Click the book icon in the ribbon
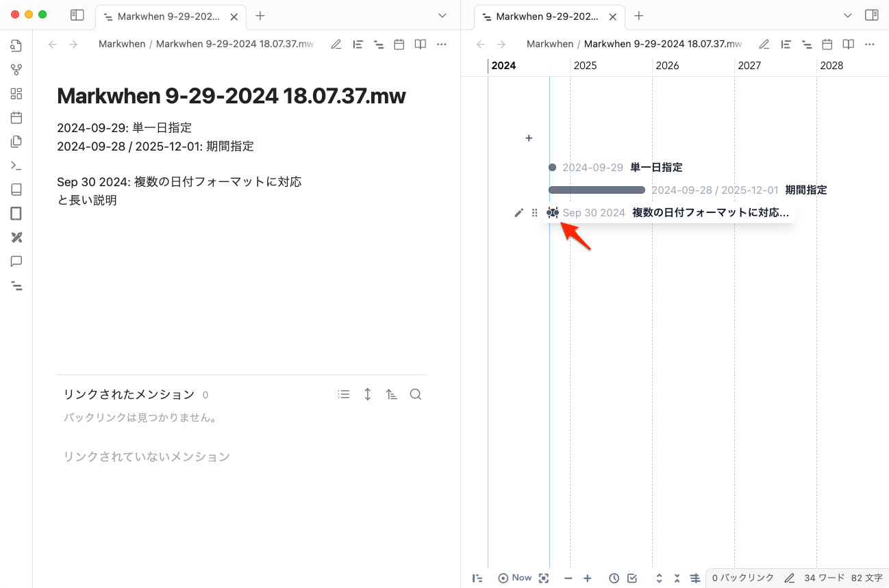Image resolution: width=889 pixels, height=588 pixels. (x=16, y=190)
